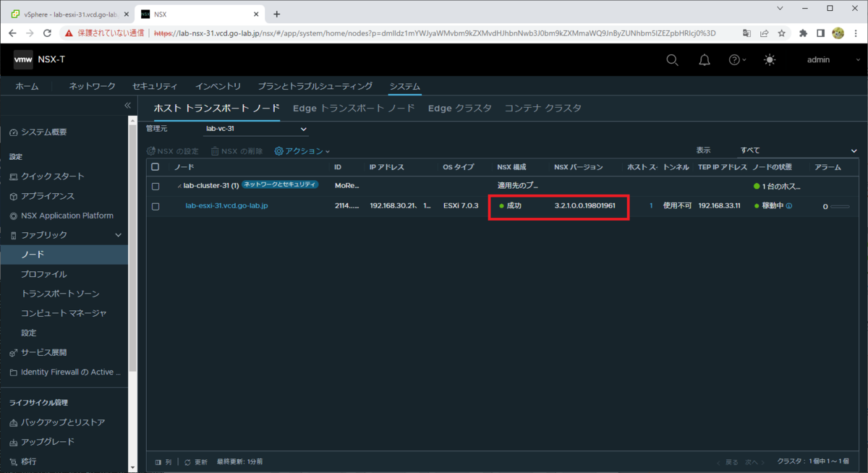This screenshot has height=473, width=868.
Task: Click the VMware logo in NSX header
Action: 23,60
